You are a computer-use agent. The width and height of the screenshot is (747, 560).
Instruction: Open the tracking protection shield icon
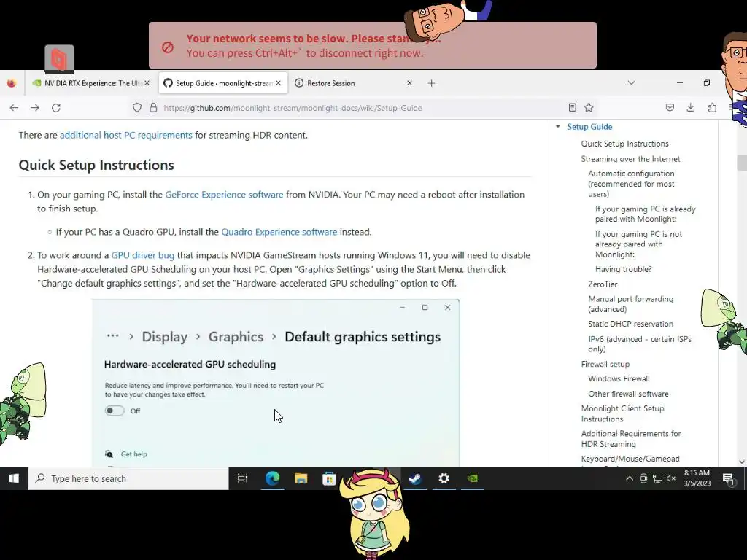click(137, 108)
